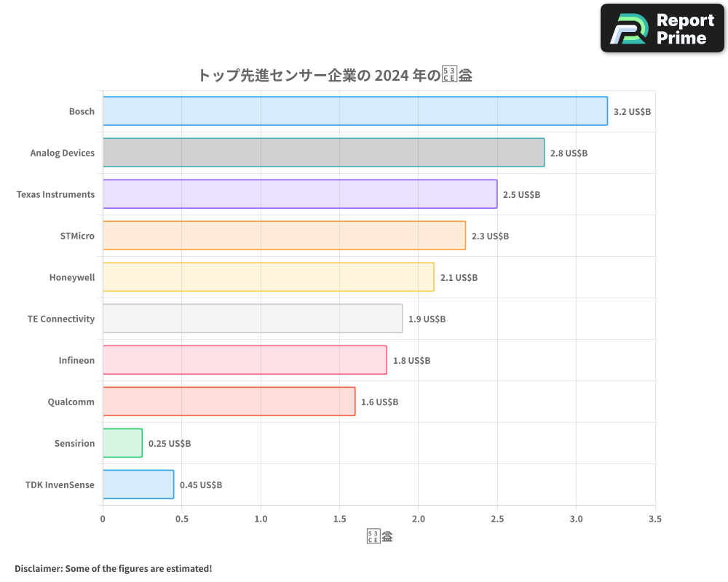This screenshot has height=582, width=728.
Task: Toggle the Infineon bar highlight
Action: [244, 360]
